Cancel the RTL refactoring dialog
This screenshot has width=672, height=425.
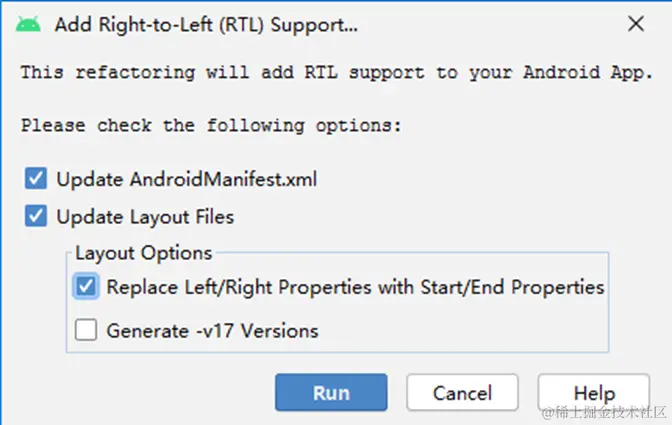point(462,393)
